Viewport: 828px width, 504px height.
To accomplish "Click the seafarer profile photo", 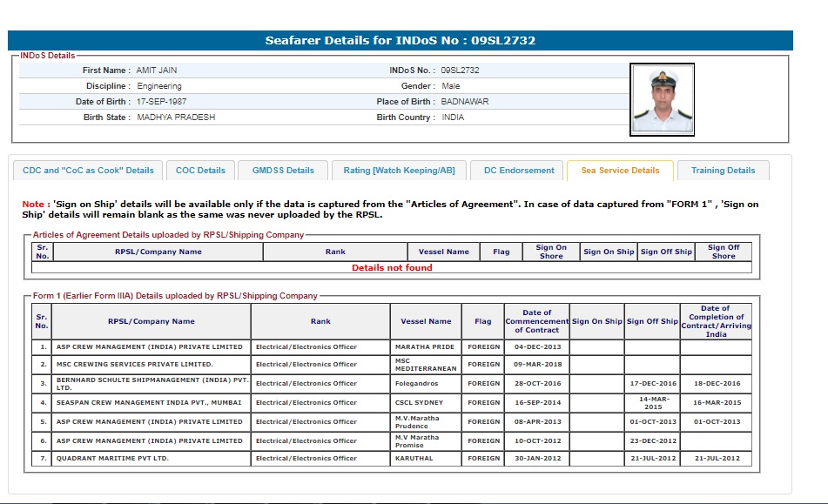I will [x=662, y=98].
